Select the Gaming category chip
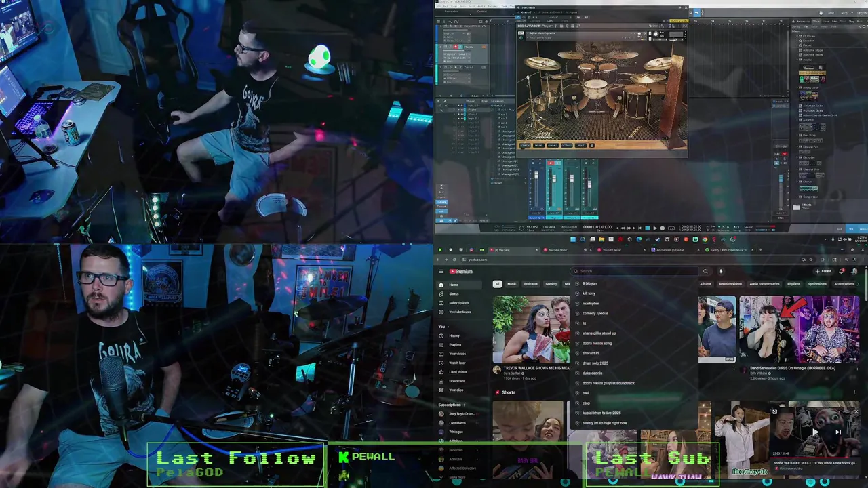The height and width of the screenshot is (488, 868). click(x=551, y=284)
